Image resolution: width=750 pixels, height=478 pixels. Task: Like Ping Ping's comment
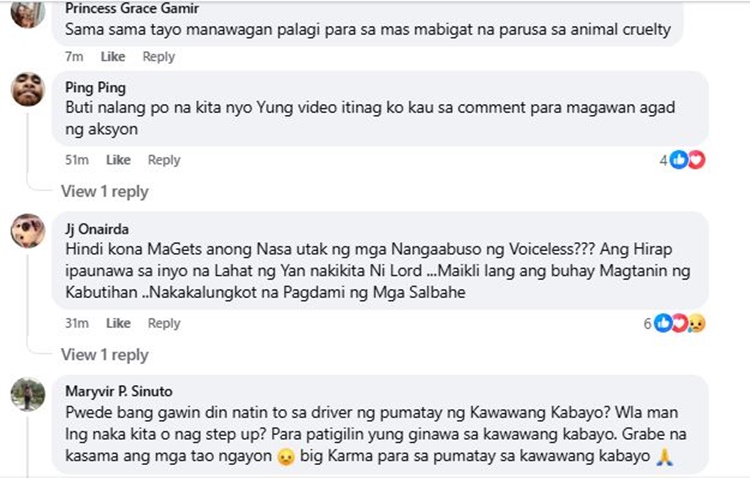118,160
